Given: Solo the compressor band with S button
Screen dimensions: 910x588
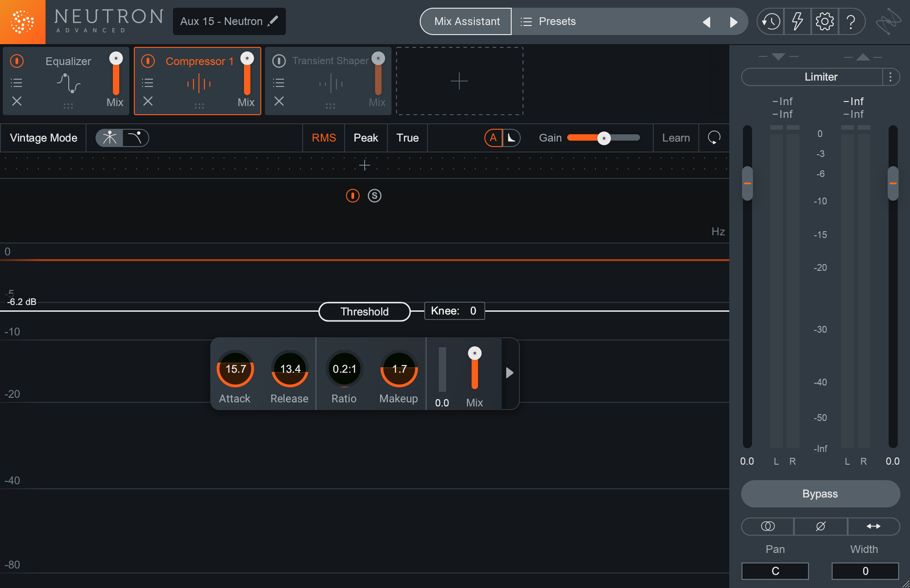Looking at the screenshot, I should 375,196.
